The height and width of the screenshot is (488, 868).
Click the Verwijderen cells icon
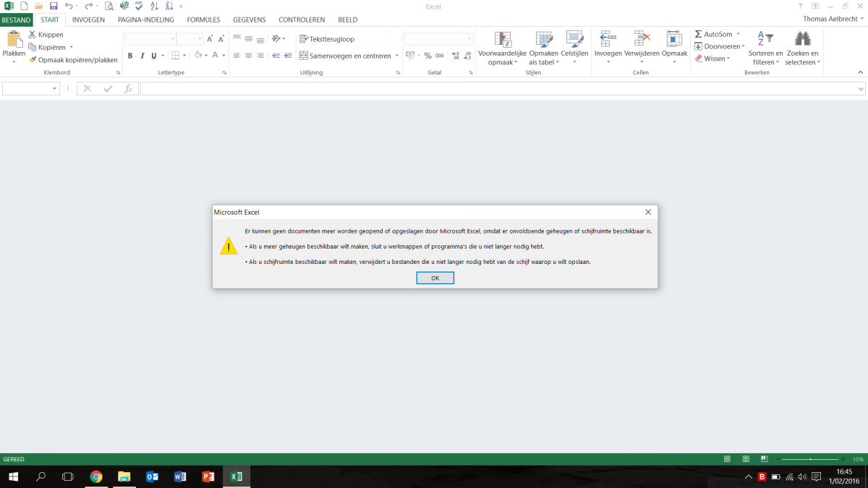642,38
